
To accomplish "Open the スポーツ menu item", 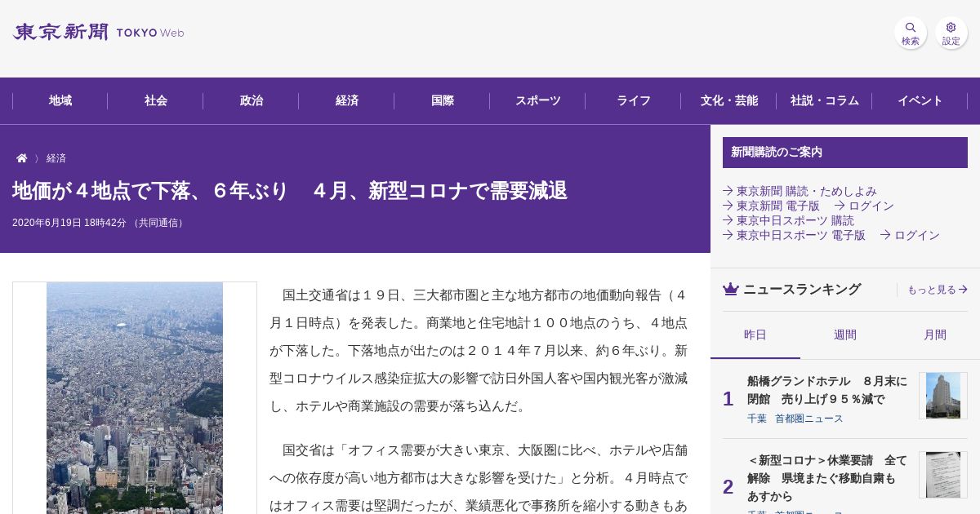I will tap(538, 100).
